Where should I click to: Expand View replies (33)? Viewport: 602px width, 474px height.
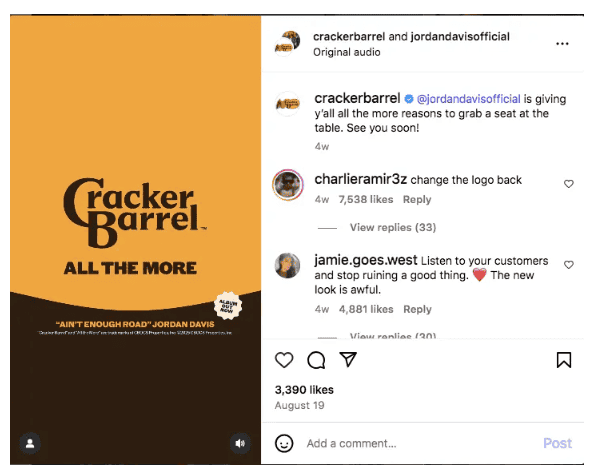(393, 227)
